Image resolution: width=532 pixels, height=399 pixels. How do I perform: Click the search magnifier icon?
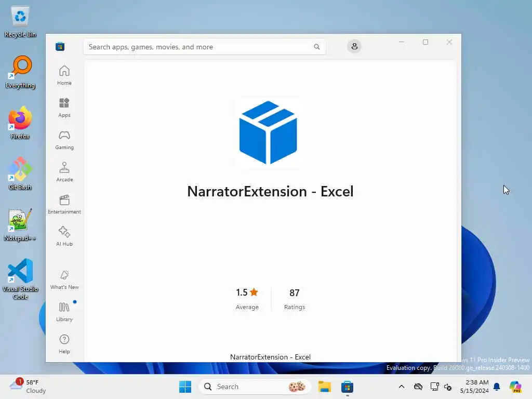[316, 47]
